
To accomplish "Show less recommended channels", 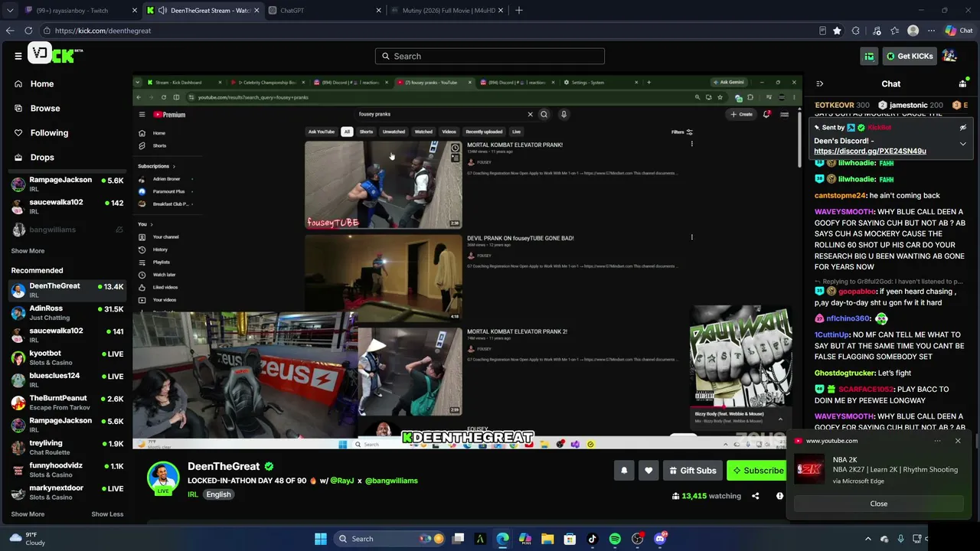I will [107, 514].
